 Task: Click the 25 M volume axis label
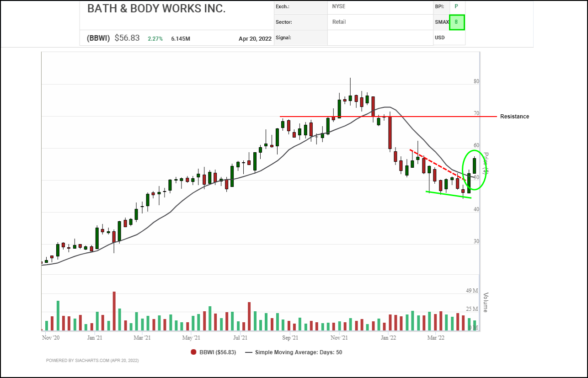click(x=472, y=309)
